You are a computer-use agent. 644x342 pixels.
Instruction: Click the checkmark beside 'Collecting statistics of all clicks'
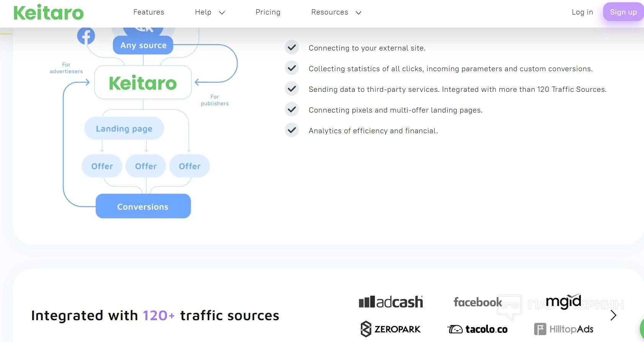tap(292, 68)
